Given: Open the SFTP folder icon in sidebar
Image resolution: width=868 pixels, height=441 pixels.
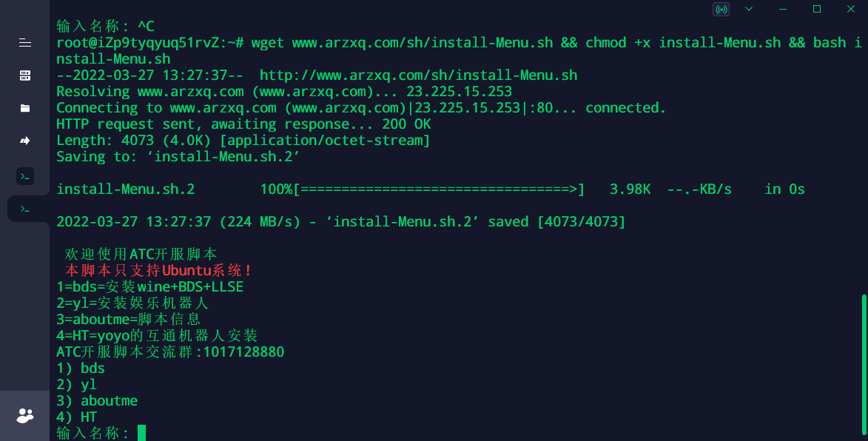Looking at the screenshot, I should (x=25, y=108).
